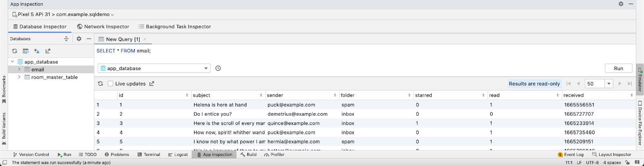
Task: Click the Run query button
Action: 618,68
